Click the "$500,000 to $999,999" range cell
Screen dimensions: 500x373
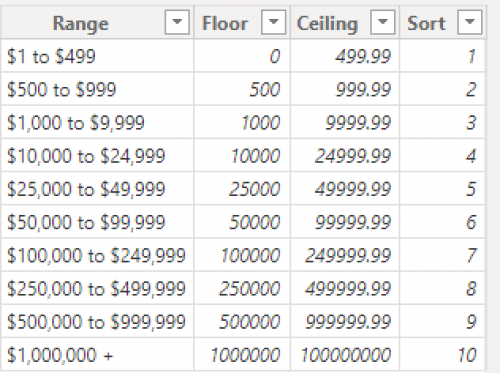tap(97, 321)
